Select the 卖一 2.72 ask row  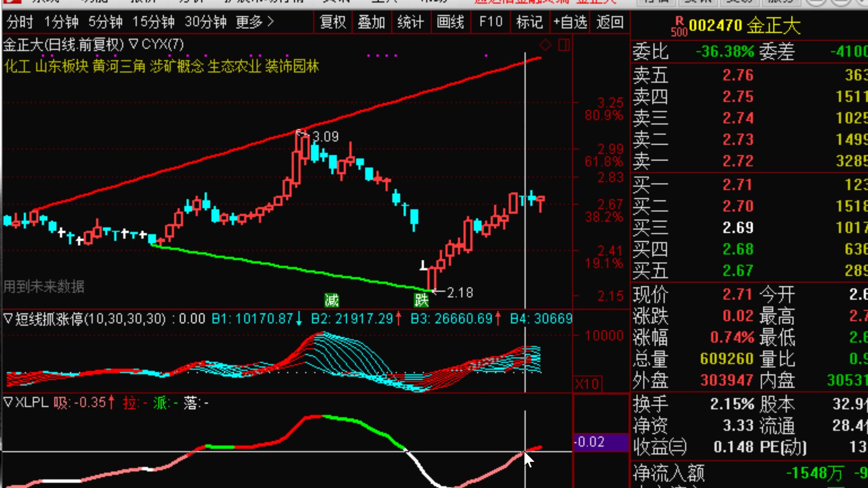click(750, 161)
